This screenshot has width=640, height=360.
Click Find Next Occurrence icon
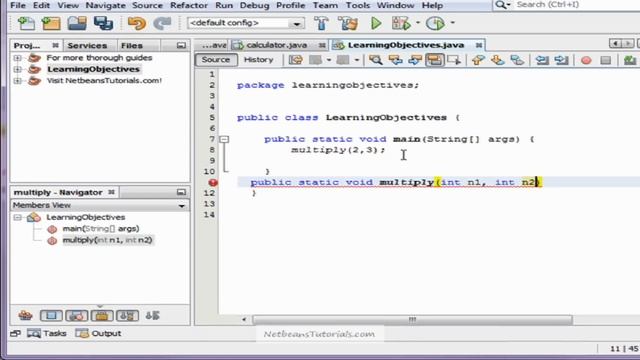(415, 60)
